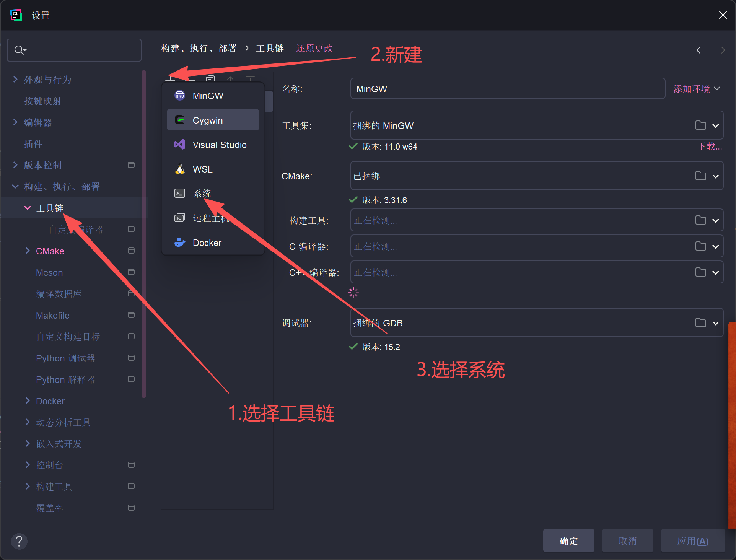Open the 构建工具 dropdown arrow
This screenshot has width=736, height=560.
pos(716,221)
